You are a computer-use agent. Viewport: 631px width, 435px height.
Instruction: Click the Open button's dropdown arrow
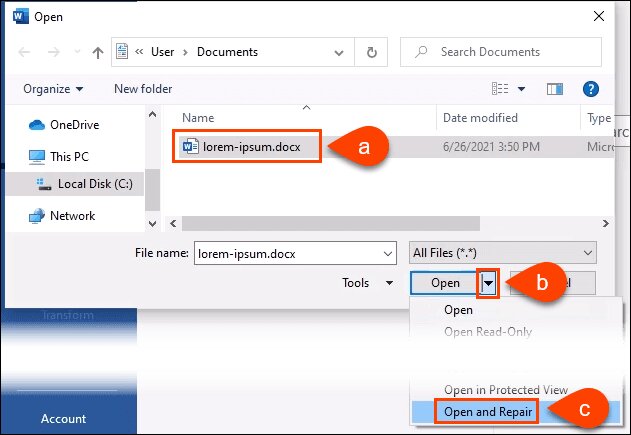tap(488, 283)
